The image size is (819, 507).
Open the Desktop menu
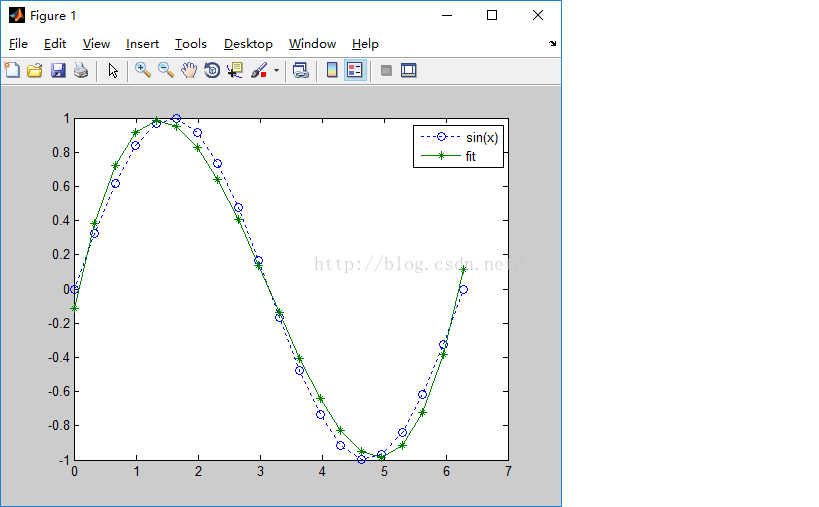[248, 44]
